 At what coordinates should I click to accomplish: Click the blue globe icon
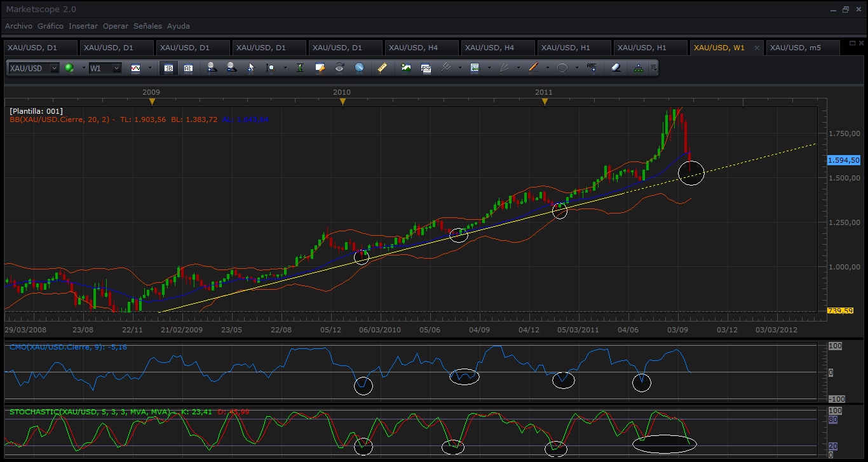pos(359,67)
